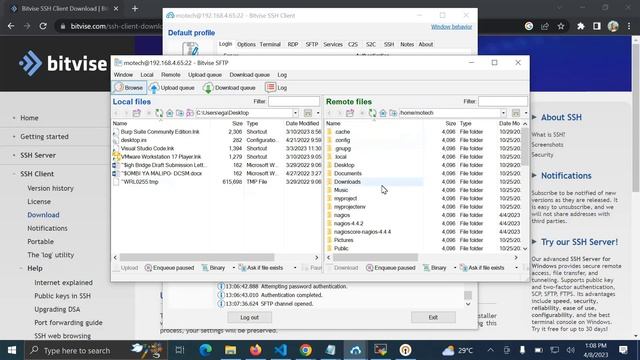Sort Remote files by Size column
The width and height of the screenshot is (640, 360).
click(x=451, y=123)
